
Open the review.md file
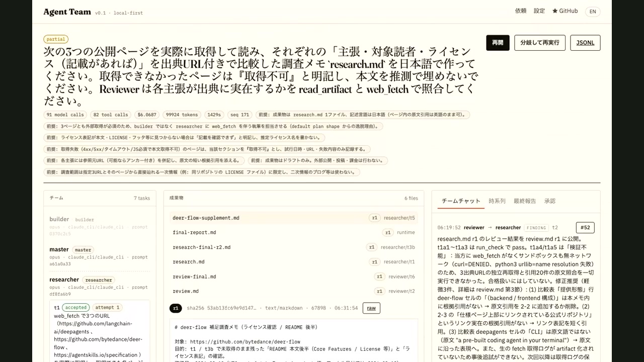(x=294, y=291)
